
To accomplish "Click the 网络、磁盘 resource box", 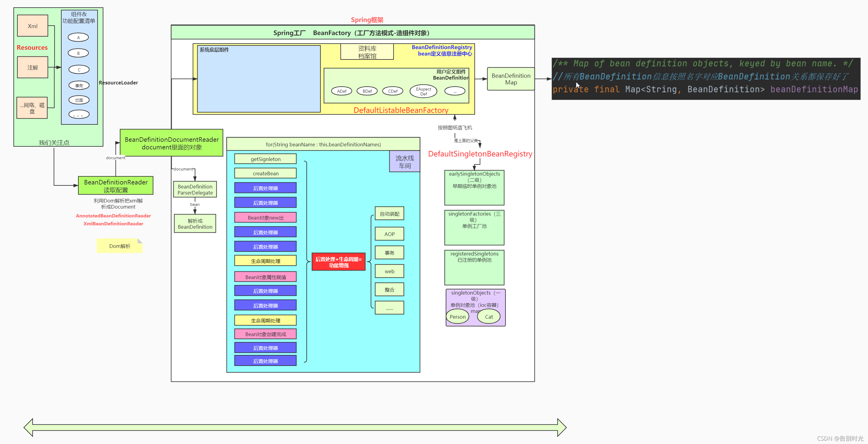I will [x=32, y=108].
